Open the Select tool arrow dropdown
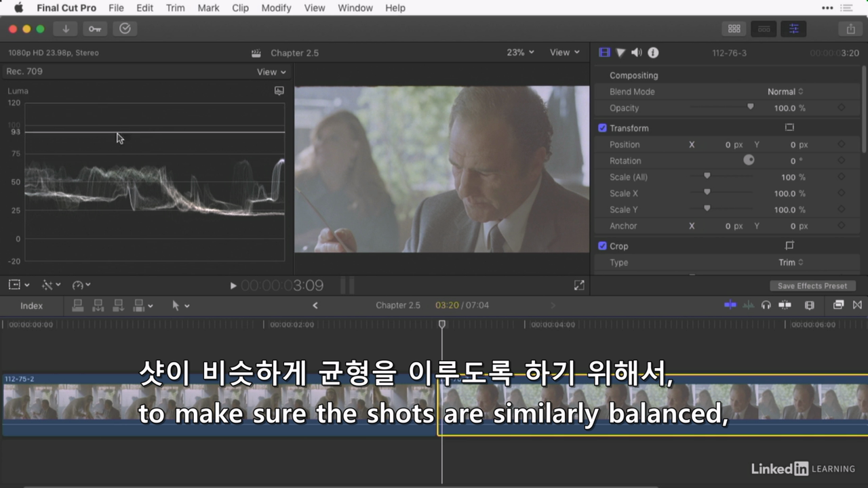Viewport: 868px width, 488px height. click(180, 306)
